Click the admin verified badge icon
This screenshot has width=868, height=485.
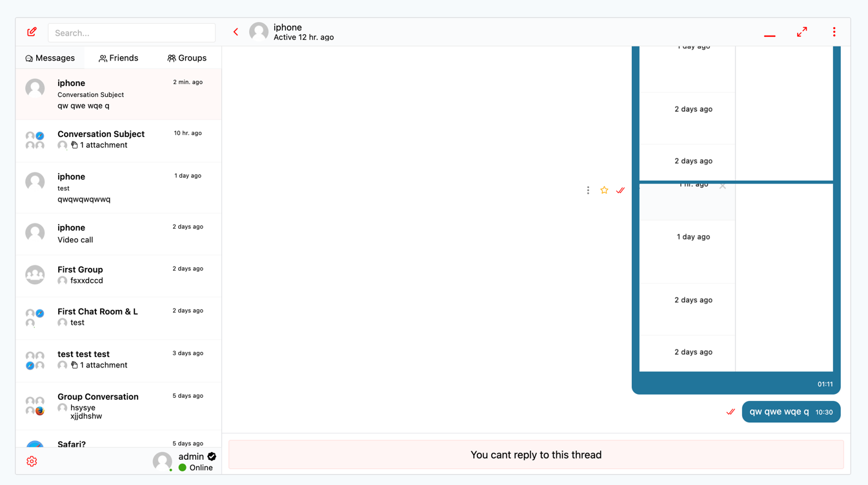coord(212,456)
